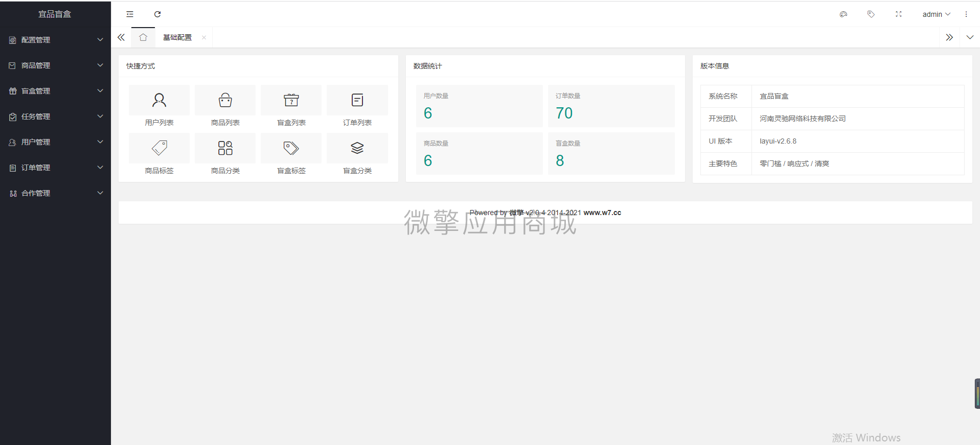
Task: Click the 版本信息 panel header
Action: pos(832,66)
